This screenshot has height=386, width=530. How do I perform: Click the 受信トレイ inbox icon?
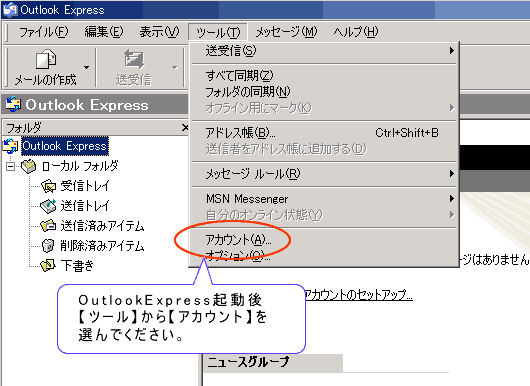click(x=48, y=186)
